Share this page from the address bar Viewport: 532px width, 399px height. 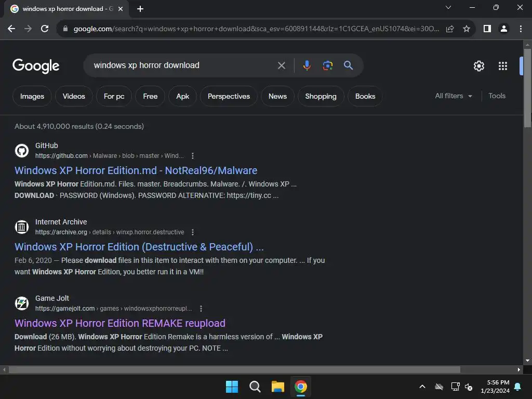coord(450,29)
